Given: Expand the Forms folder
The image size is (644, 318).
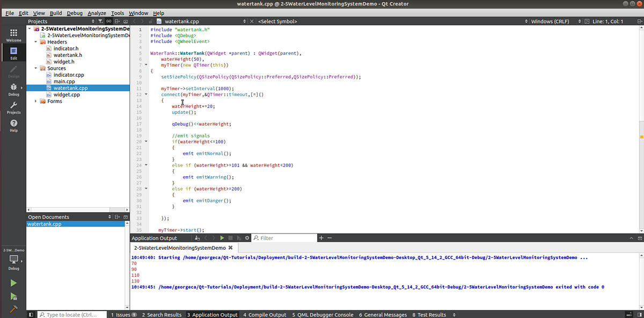Looking at the screenshot, I should (x=35, y=101).
